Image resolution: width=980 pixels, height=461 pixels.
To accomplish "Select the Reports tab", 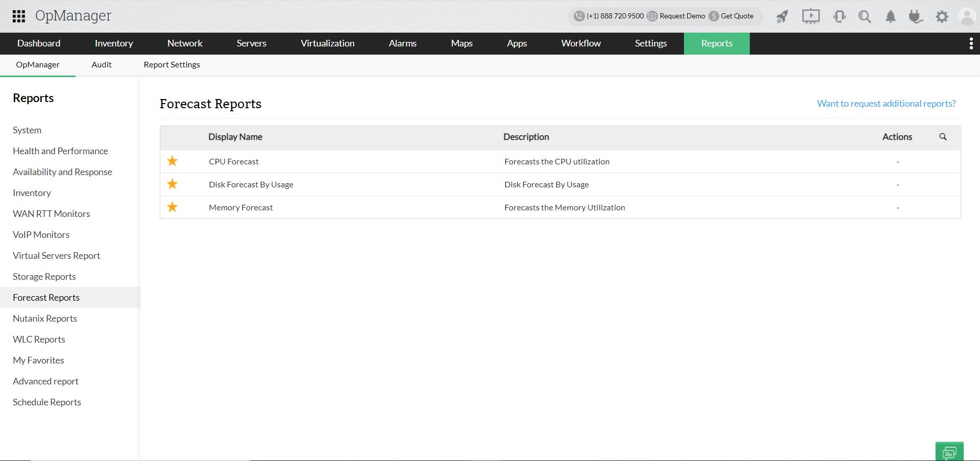I will coord(717,43).
